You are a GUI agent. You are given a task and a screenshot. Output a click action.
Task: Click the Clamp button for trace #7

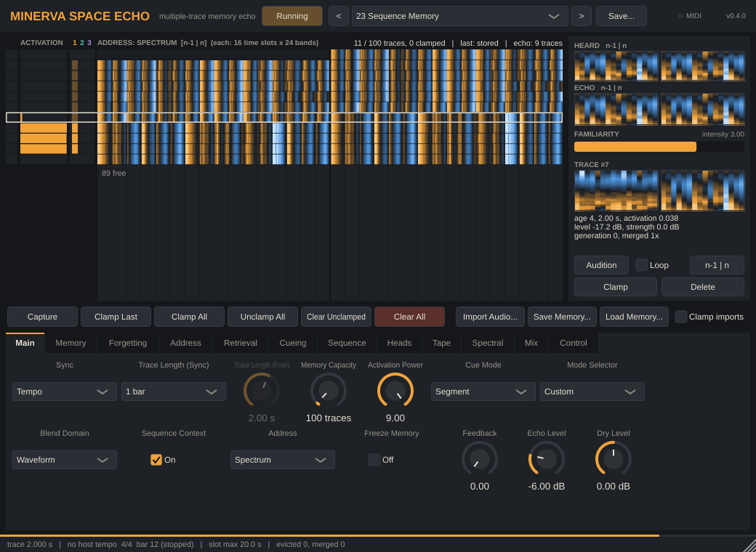616,287
